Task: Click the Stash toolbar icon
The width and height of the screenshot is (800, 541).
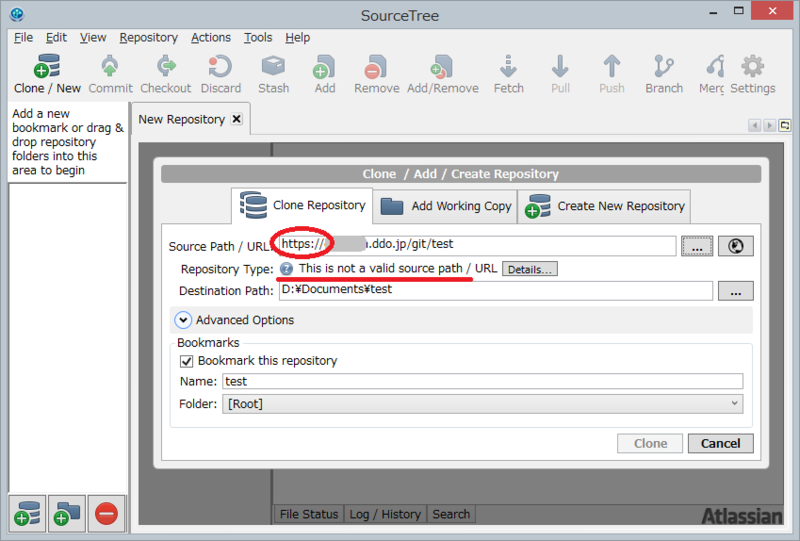Action: (273, 66)
